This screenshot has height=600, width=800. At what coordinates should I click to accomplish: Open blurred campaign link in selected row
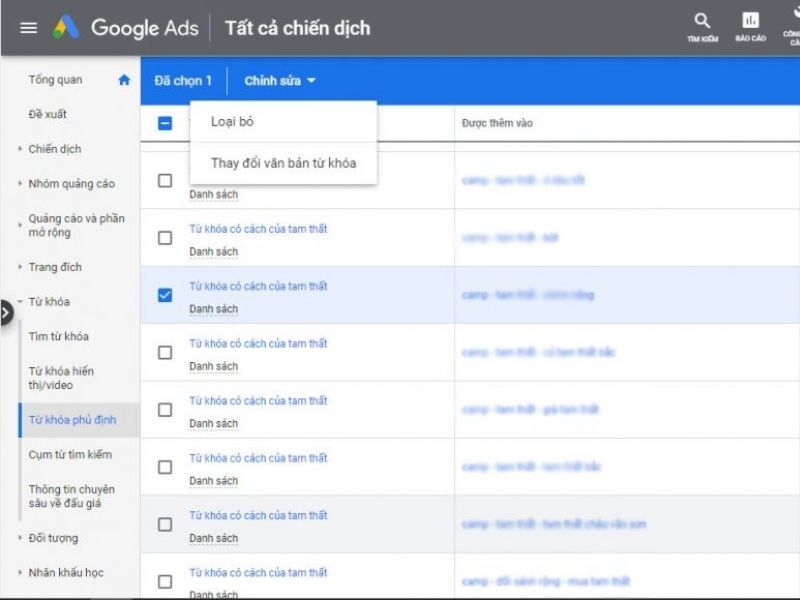(528, 295)
